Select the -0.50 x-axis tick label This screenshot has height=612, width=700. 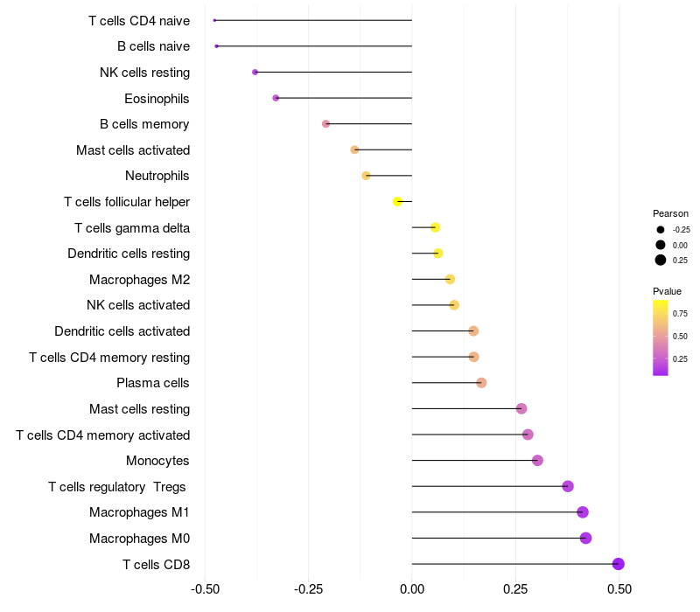[x=204, y=590]
